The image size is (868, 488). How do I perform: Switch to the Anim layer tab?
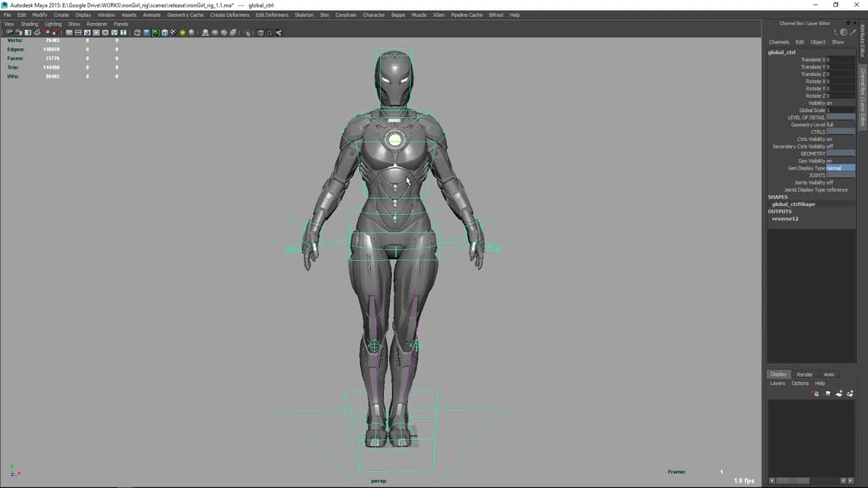(x=829, y=374)
